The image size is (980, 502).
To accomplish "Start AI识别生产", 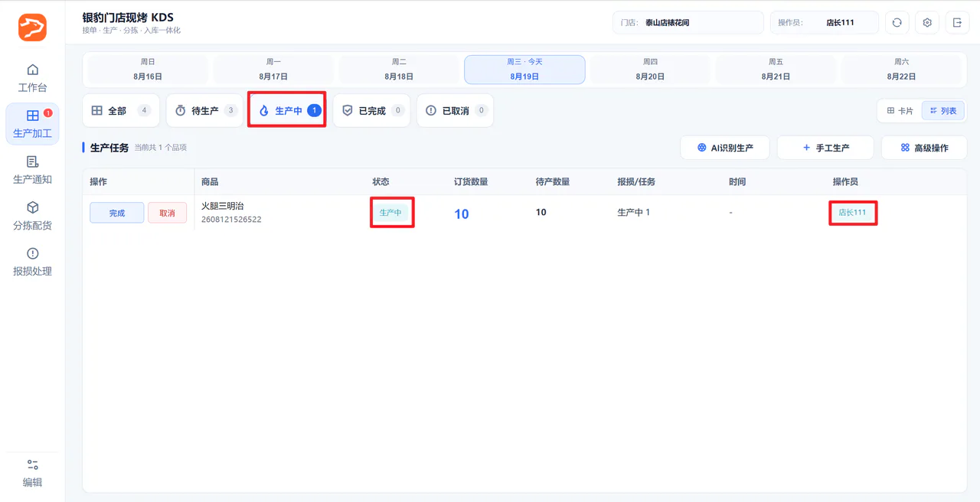I will [725, 148].
